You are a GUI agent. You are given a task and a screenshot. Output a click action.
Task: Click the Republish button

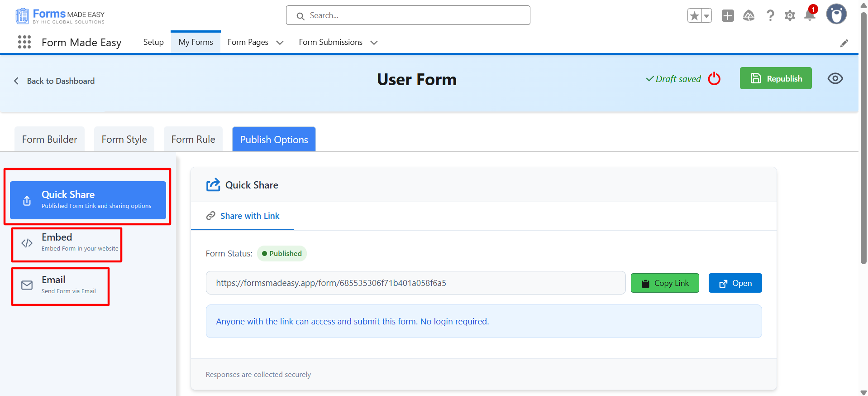point(775,78)
